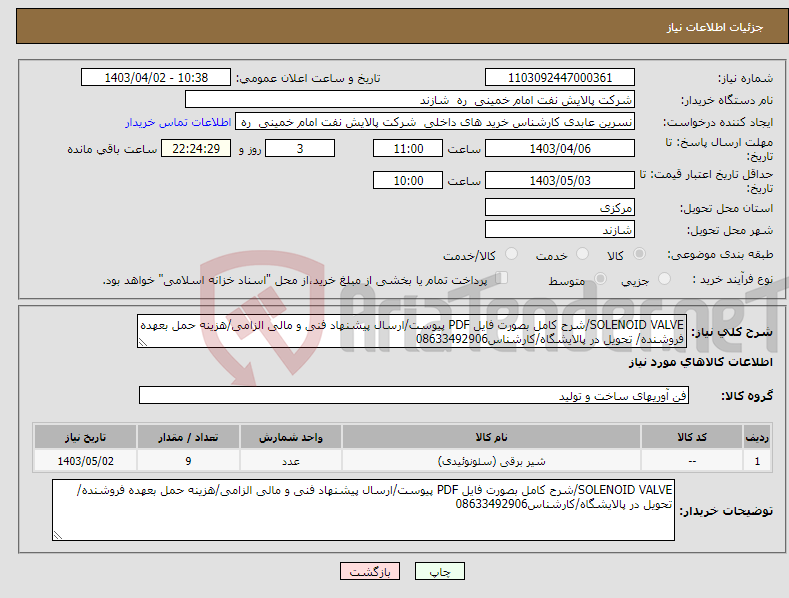Click the item name شیر برقی (سلونوئیدی)
The image size is (789, 598).
click(x=491, y=461)
